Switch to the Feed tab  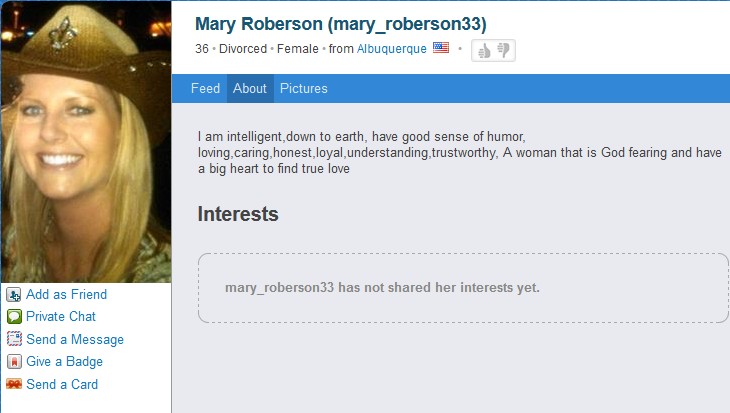205,88
